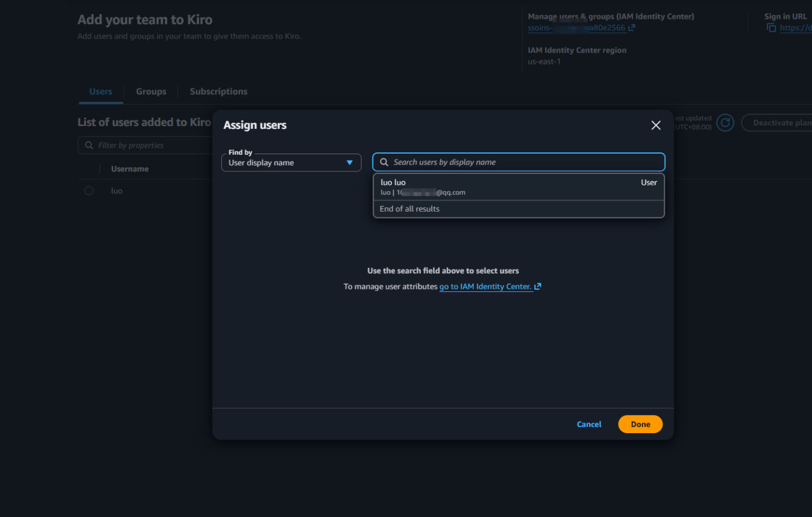Open the Sign in URL link
Screen dimensions: 812x517
pos(796,28)
